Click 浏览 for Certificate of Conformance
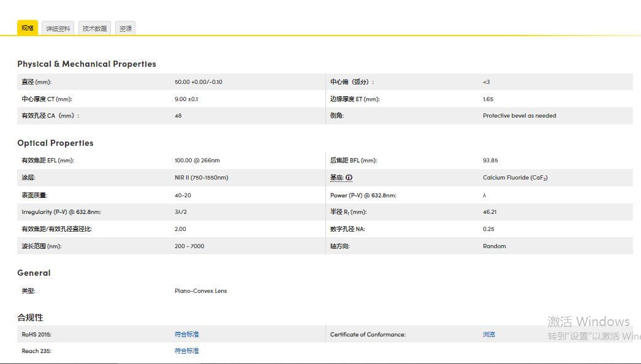 click(x=488, y=335)
